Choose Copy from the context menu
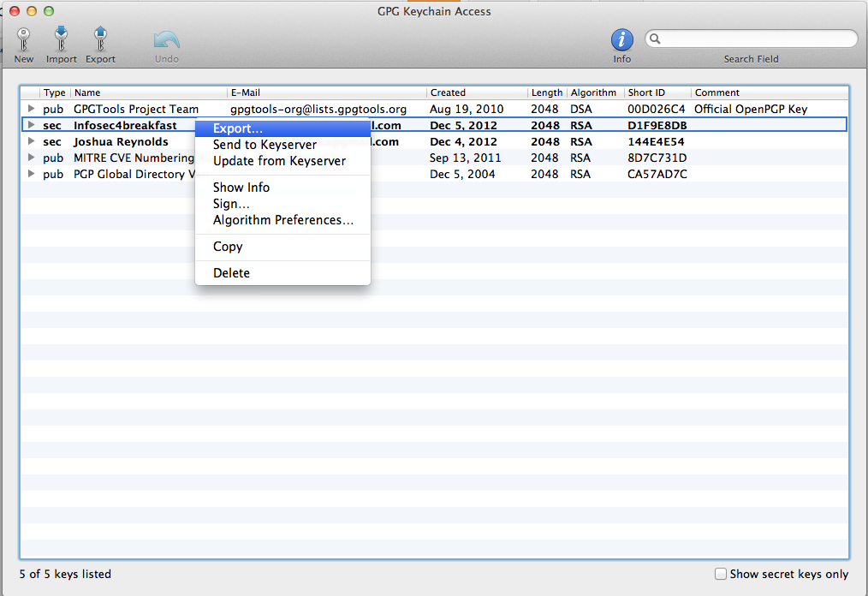This screenshot has width=868, height=596. pos(282,247)
